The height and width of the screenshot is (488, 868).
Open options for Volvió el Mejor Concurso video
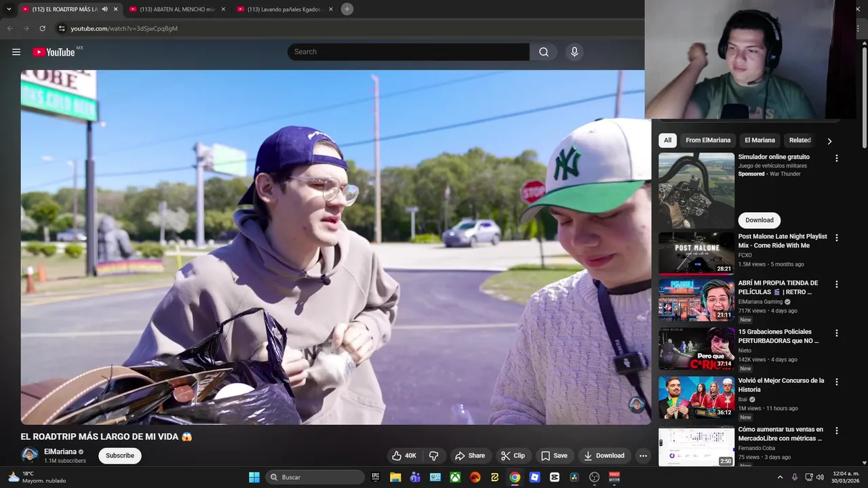pos(836,382)
